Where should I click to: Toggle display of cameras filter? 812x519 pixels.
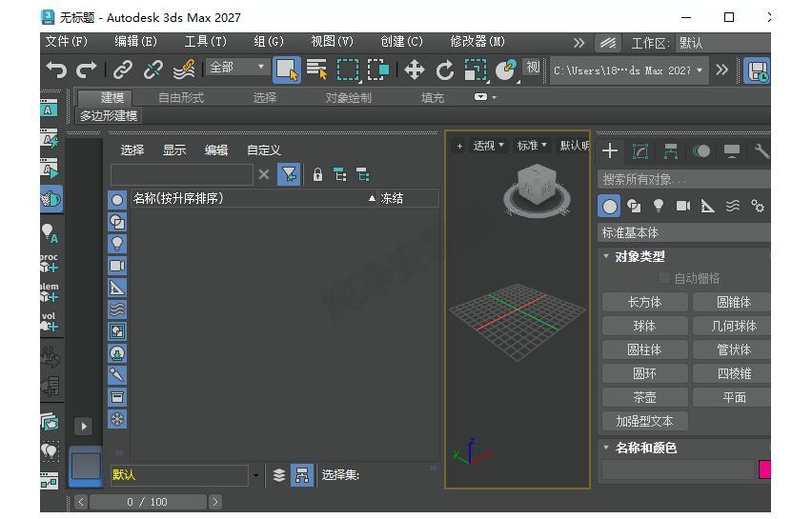117,266
